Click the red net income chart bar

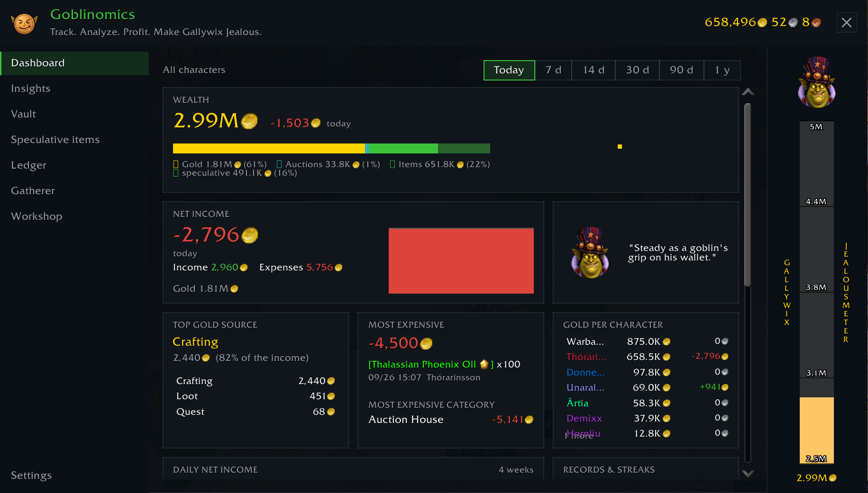tap(461, 261)
